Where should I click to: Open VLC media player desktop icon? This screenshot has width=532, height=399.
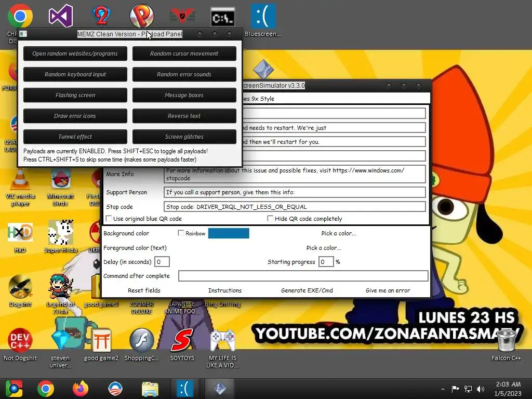pos(20,187)
